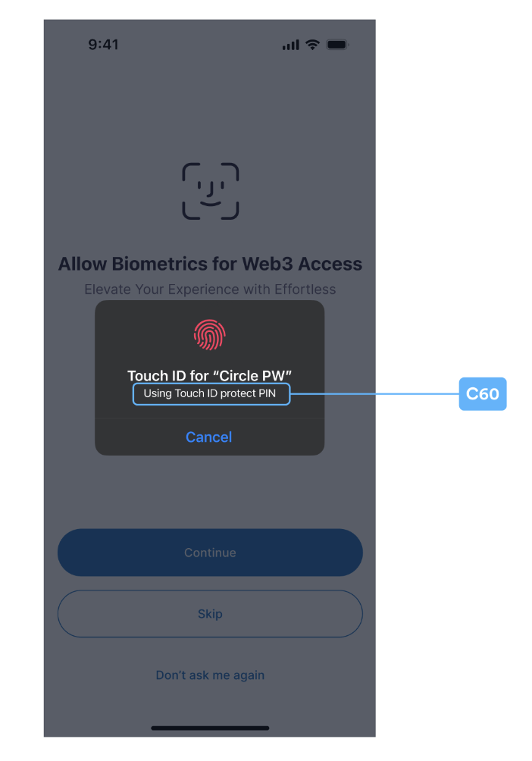Click the Skip button

[x=210, y=613]
